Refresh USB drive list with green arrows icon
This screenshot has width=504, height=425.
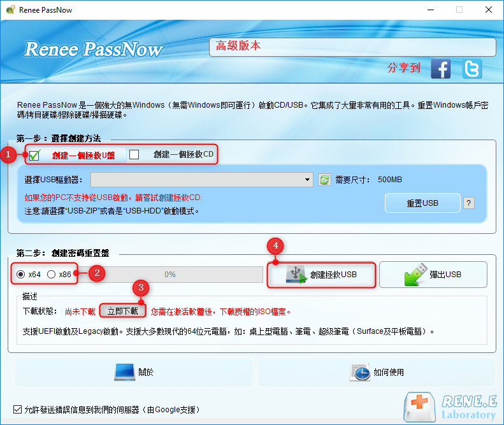[x=324, y=180]
